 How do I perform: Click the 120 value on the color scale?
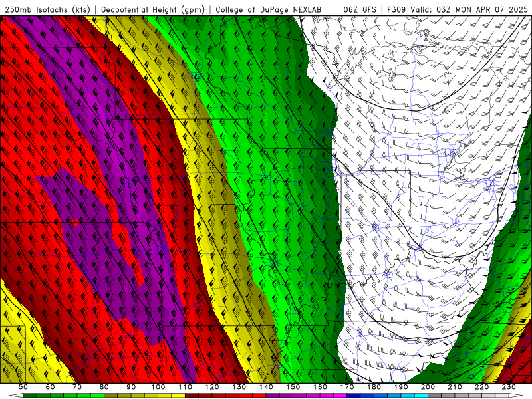pyautogui.click(x=212, y=387)
